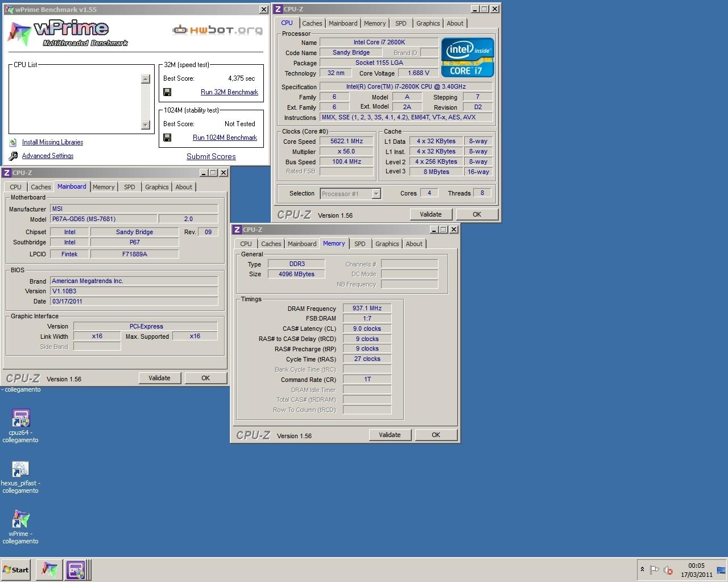Open Graphics tab in Memory CPU-Z window
Viewport: 728px width, 582px height.
click(x=387, y=244)
